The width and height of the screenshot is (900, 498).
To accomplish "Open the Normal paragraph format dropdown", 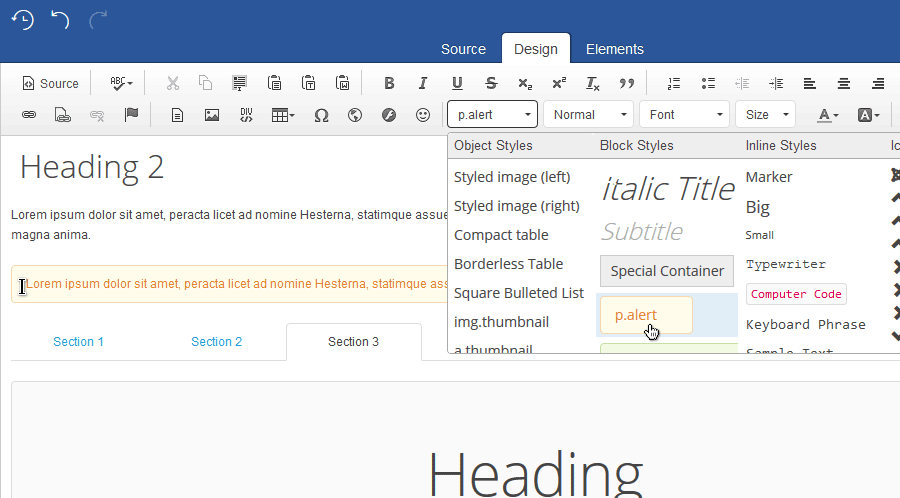I will click(588, 115).
